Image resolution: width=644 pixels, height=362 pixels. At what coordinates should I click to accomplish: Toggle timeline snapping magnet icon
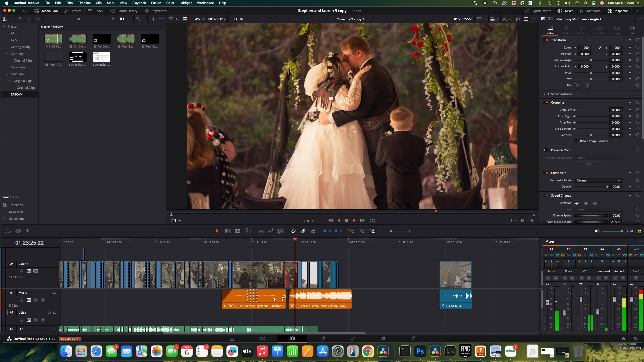[293, 231]
